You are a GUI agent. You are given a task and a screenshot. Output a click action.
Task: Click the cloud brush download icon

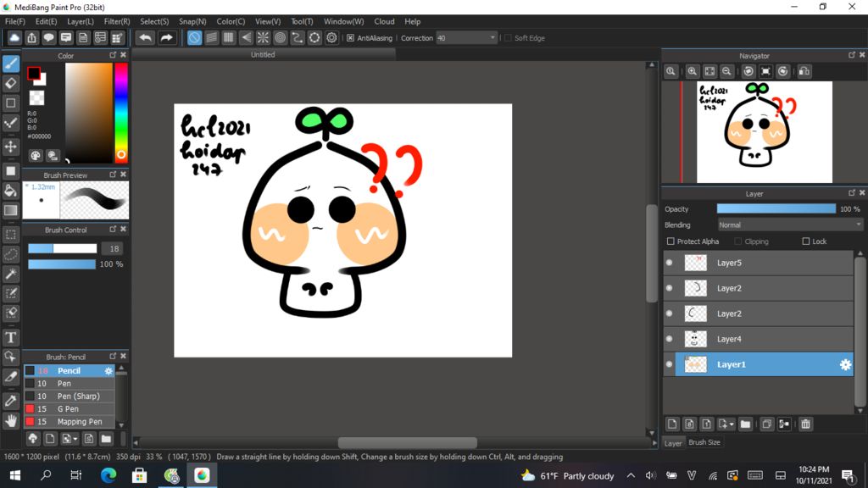tap(33, 440)
